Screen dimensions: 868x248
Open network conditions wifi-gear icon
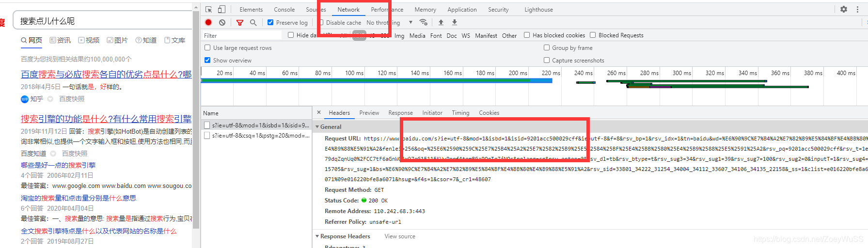[424, 22]
